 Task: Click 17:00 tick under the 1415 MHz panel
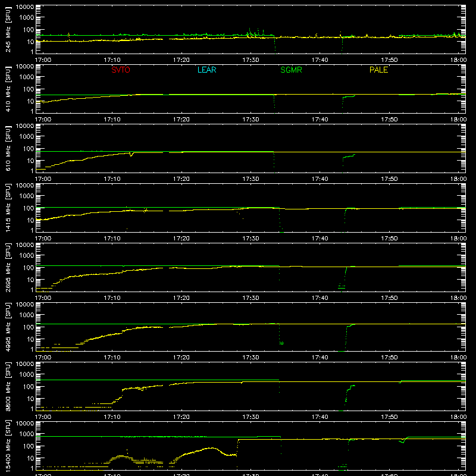[43, 239]
